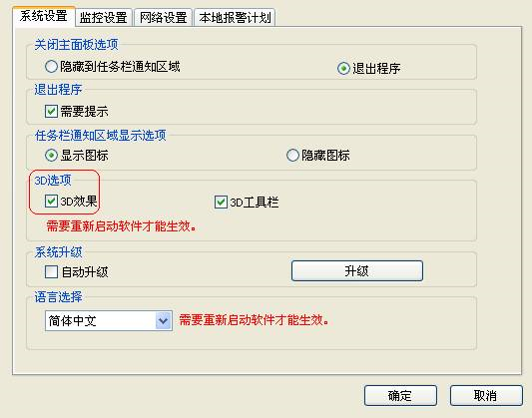
Task: Click the 升级 button
Action: pos(357,271)
